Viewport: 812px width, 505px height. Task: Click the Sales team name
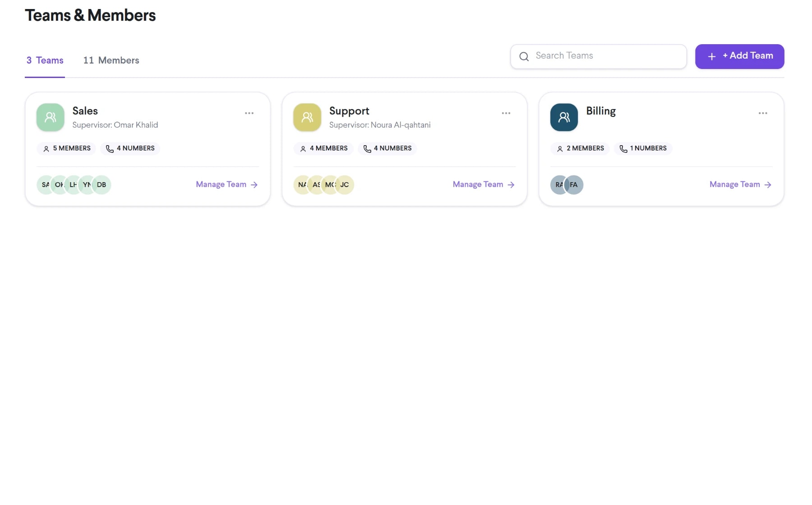85,111
